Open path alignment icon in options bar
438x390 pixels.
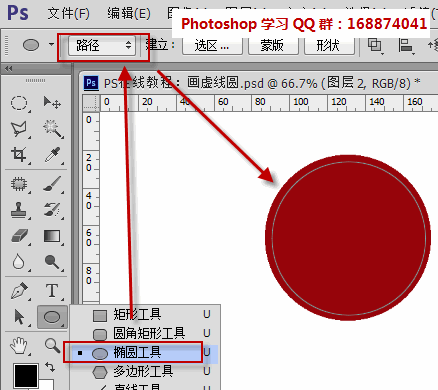tap(406, 46)
